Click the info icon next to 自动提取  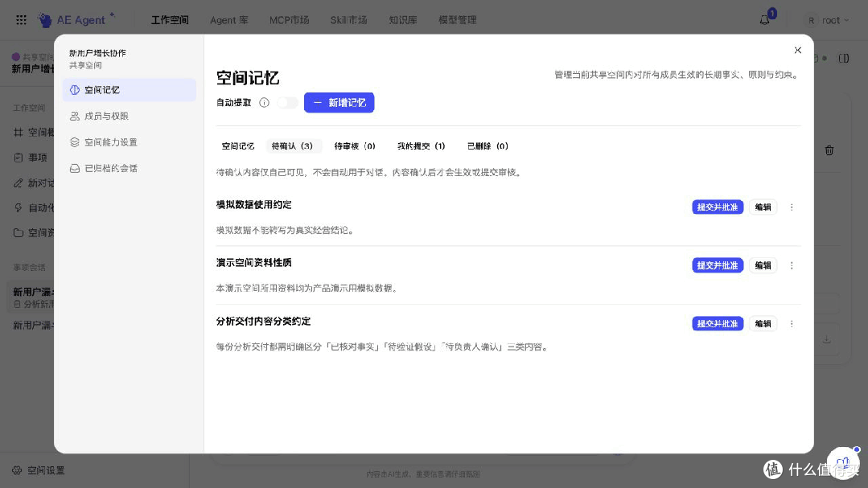click(264, 102)
